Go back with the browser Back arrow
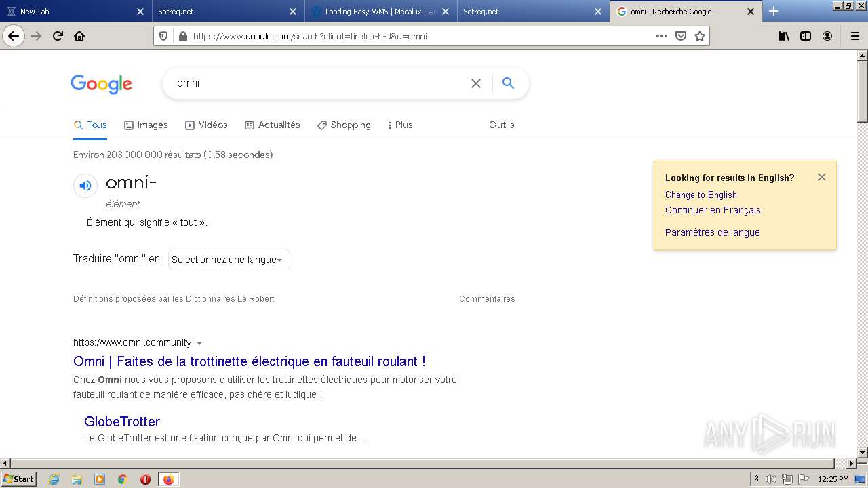 pos(14,36)
